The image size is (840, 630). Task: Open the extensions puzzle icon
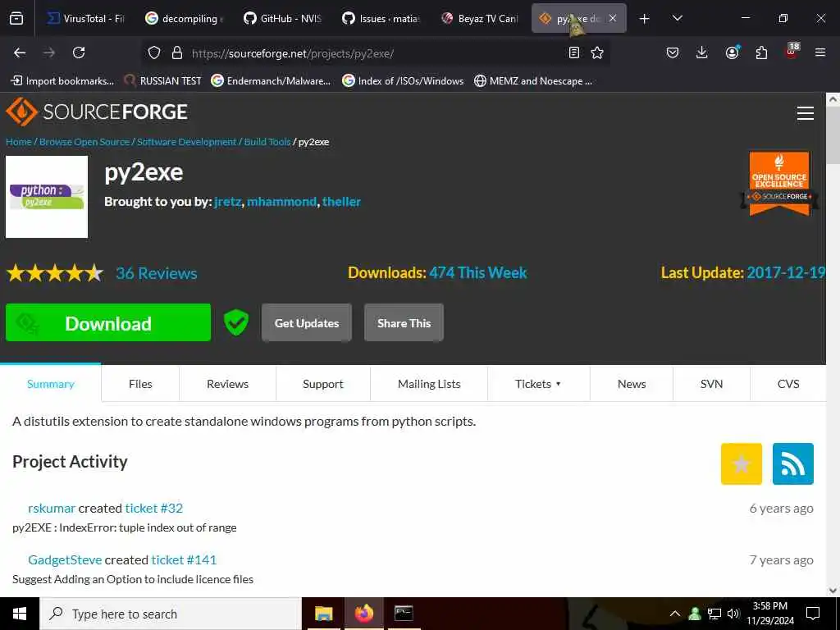pyautogui.click(x=761, y=52)
